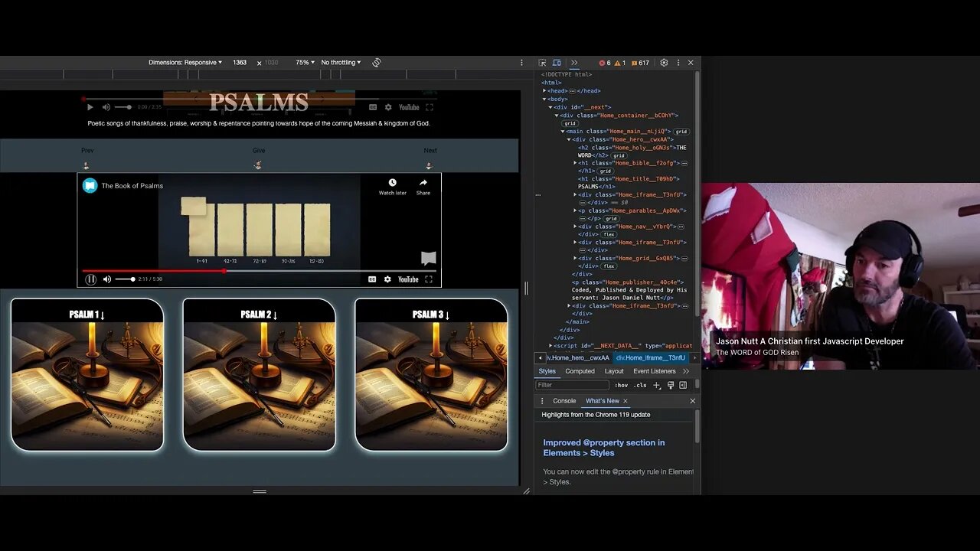Open the 75% zoom dropdown
The image size is (980, 551).
[305, 63]
